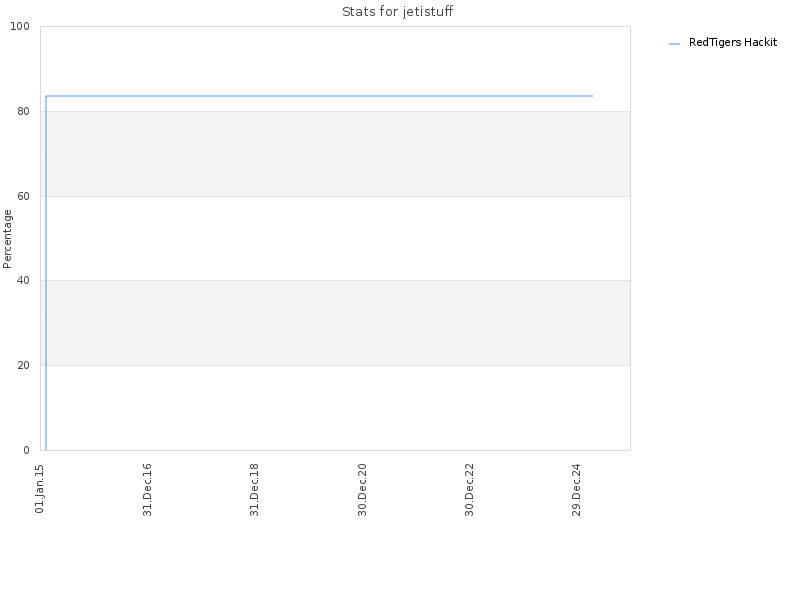Image resolution: width=800 pixels, height=600 pixels.
Task: Click the horizontal blue data line
Action: click(319, 96)
